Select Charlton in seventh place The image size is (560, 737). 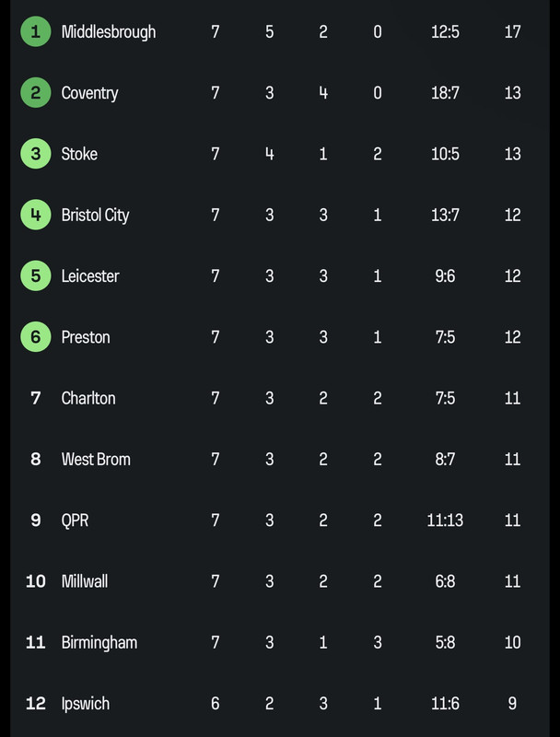click(x=88, y=398)
